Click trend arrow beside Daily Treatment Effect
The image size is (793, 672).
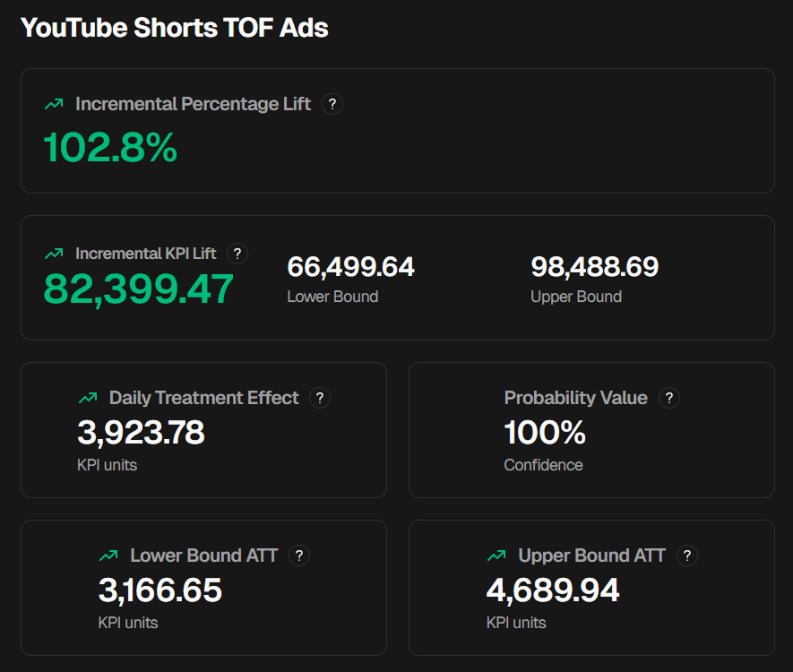coord(88,398)
